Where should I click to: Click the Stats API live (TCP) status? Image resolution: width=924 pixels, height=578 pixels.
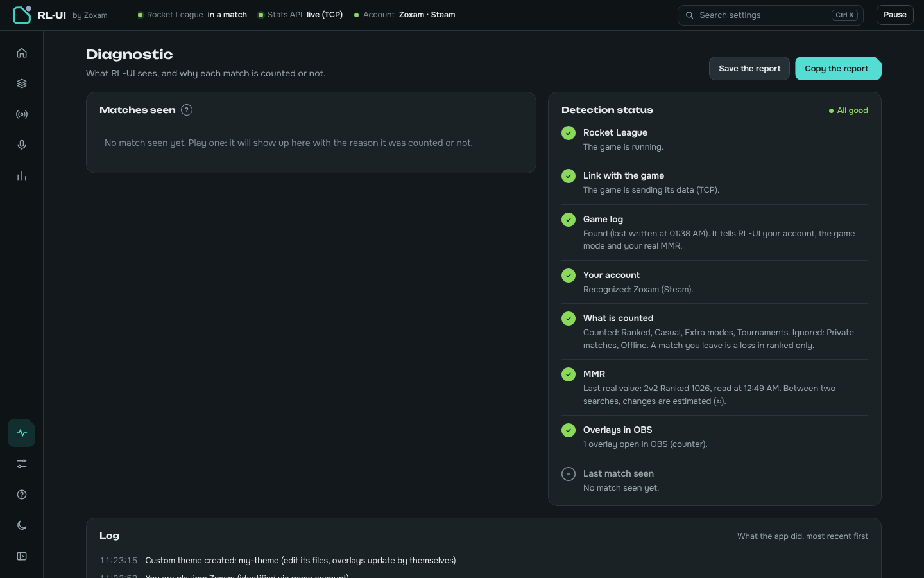pyautogui.click(x=300, y=15)
